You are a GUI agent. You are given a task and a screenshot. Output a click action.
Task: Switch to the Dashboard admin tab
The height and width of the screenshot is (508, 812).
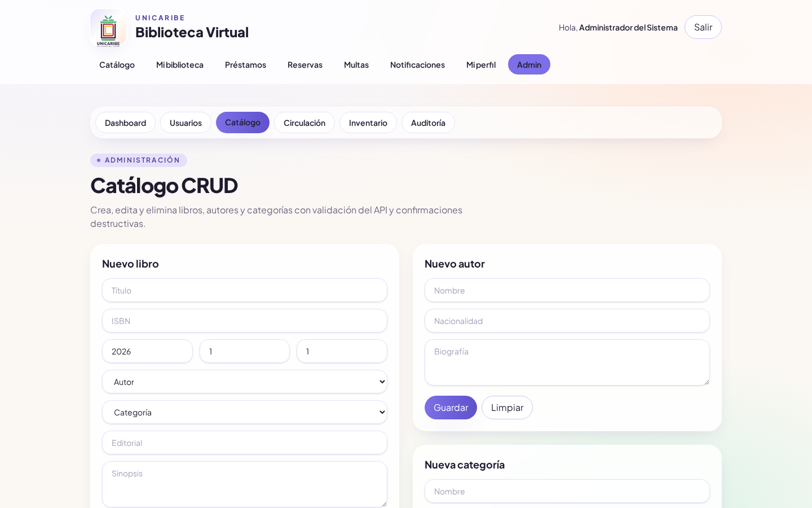(x=125, y=122)
